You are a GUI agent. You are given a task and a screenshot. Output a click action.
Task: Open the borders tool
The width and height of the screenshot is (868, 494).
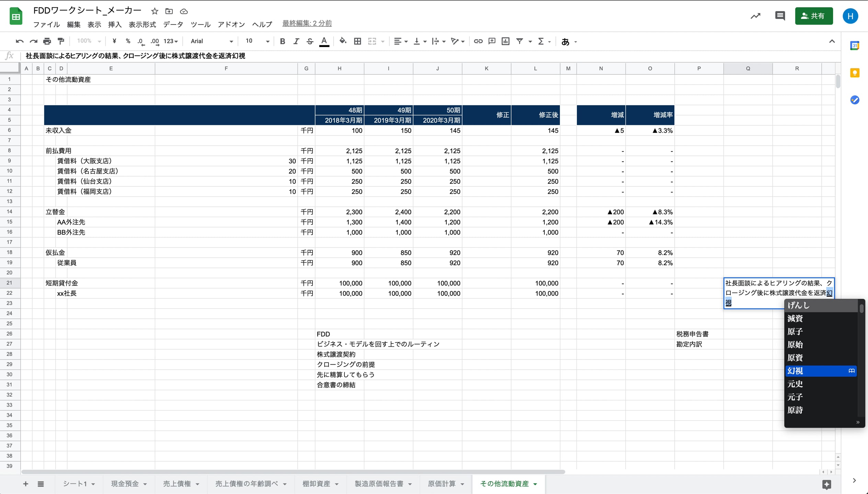[x=357, y=41]
